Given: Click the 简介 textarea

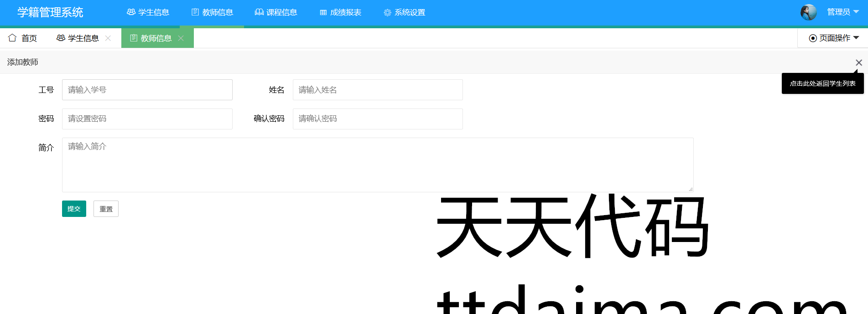Looking at the screenshot, I should click(x=377, y=165).
